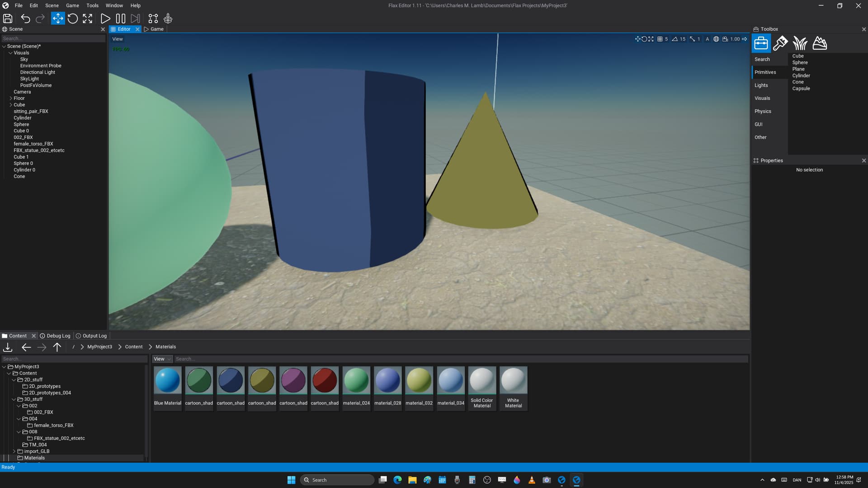Toggle grid snapping in viewport
Screen dimensions: 868x488
[660, 39]
